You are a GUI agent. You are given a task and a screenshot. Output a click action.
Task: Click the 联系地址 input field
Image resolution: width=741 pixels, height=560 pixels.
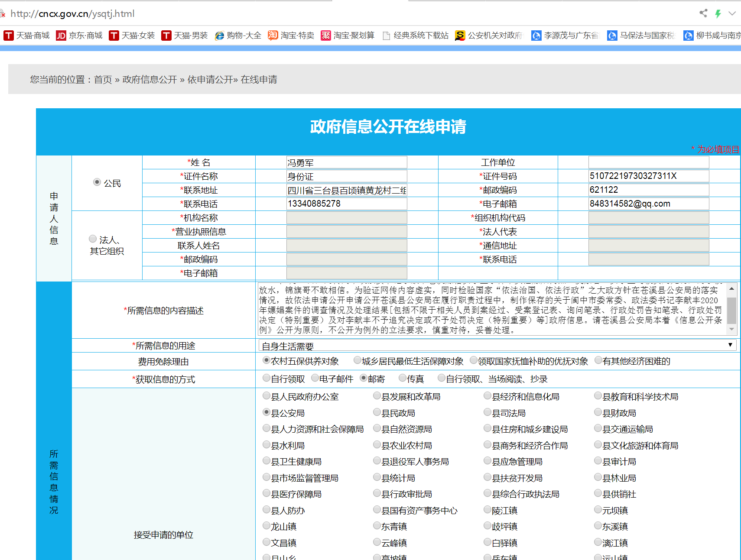click(347, 190)
